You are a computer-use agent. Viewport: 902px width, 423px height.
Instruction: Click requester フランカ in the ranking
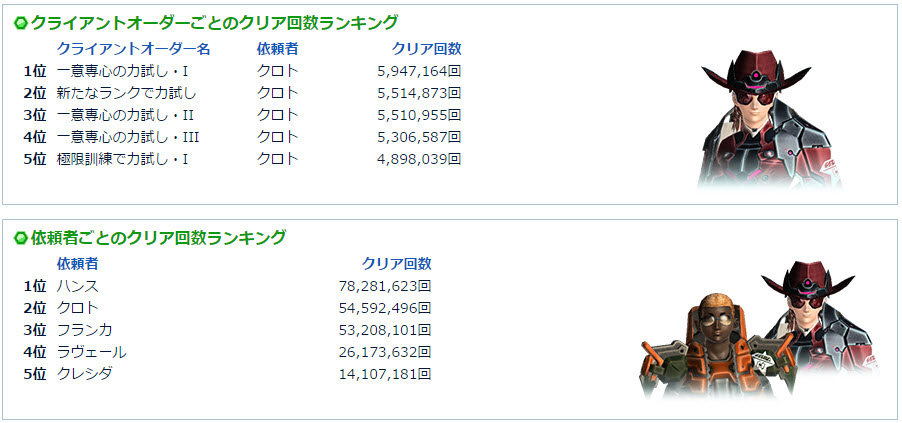84,330
